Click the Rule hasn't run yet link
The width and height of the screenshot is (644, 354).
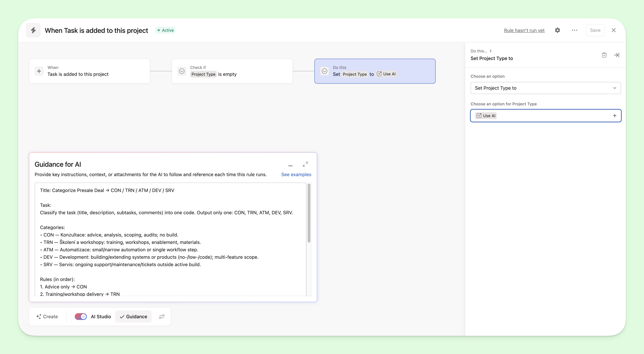point(524,30)
